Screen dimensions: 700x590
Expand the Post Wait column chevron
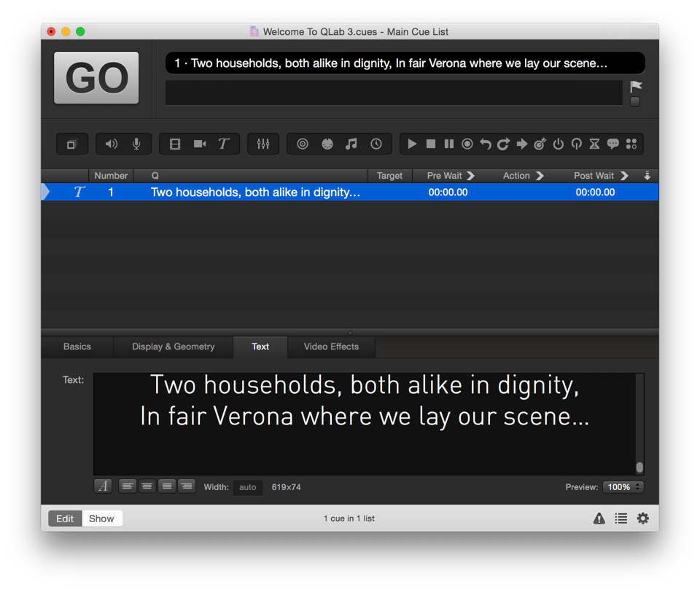(x=624, y=176)
